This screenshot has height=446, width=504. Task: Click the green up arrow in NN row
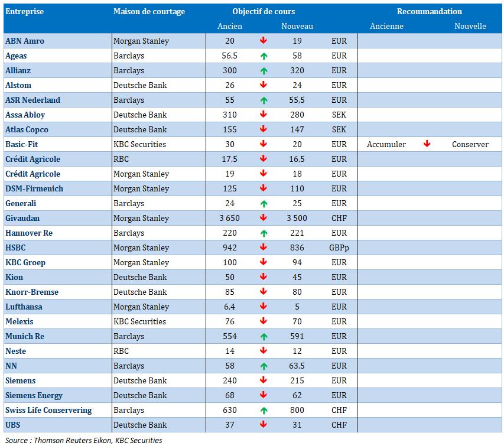264,366
